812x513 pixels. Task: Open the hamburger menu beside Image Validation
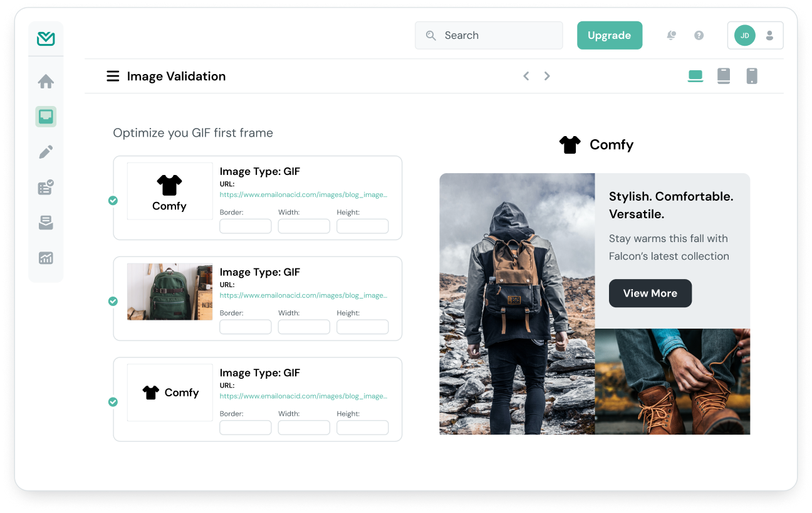pos(113,77)
